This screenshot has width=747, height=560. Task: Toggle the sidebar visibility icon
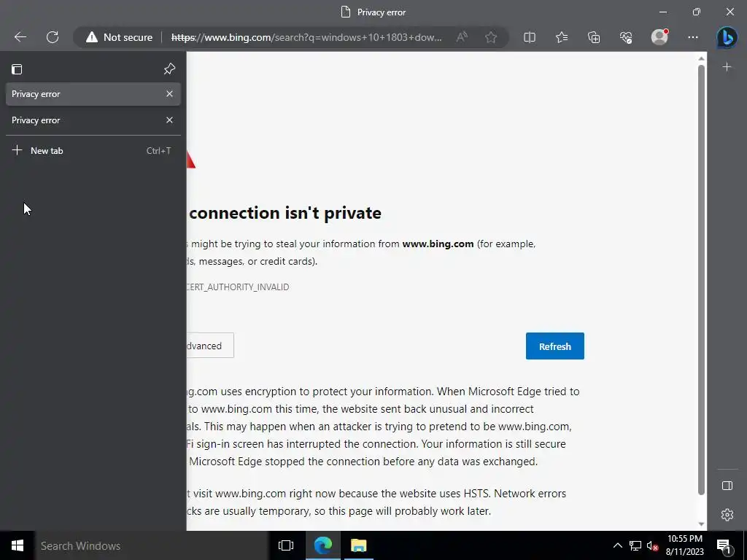(727, 486)
